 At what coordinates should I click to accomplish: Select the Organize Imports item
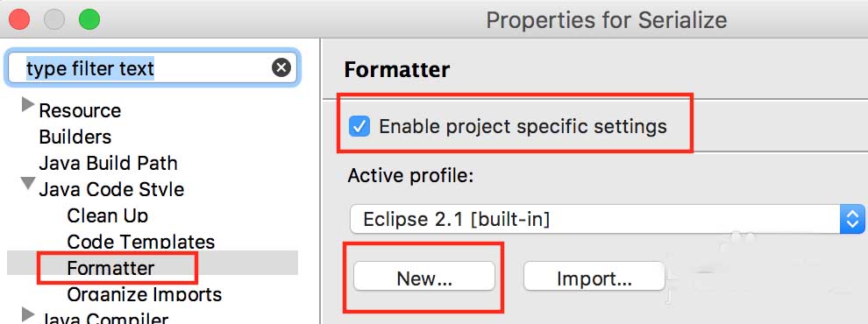[145, 294]
